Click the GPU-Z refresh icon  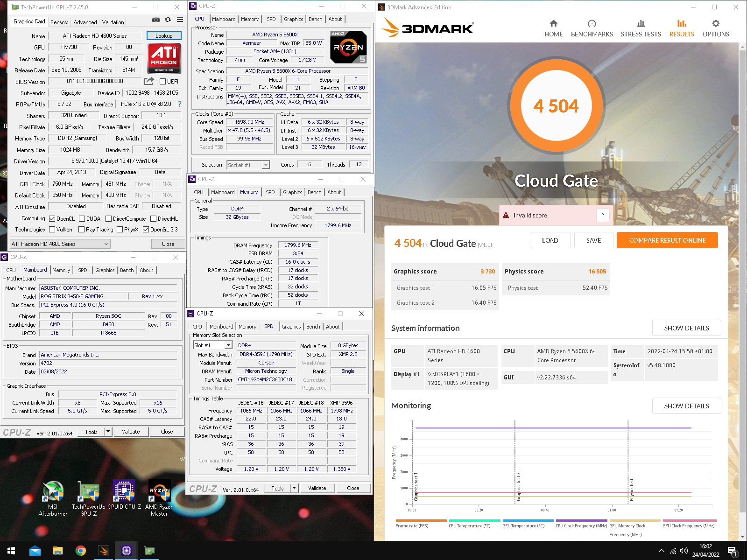[168, 20]
